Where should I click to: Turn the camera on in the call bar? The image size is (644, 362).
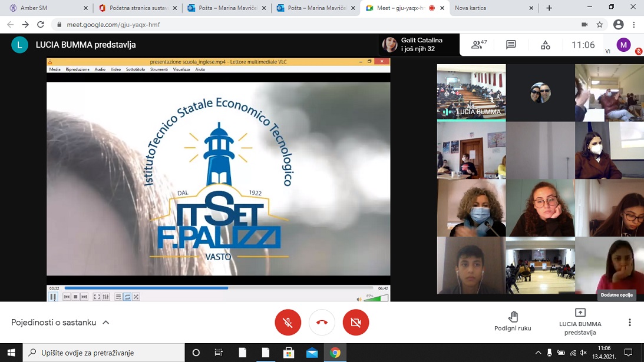tap(356, 322)
